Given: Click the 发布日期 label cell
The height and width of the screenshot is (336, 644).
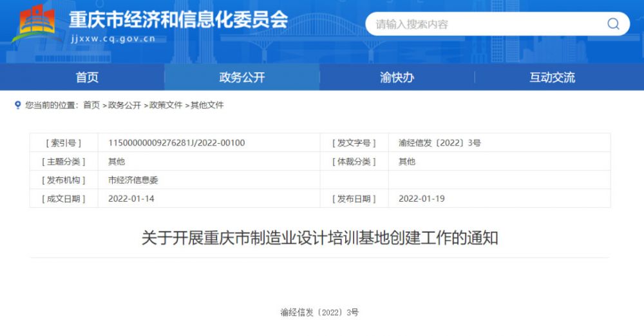Looking at the screenshot, I should point(354,199).
